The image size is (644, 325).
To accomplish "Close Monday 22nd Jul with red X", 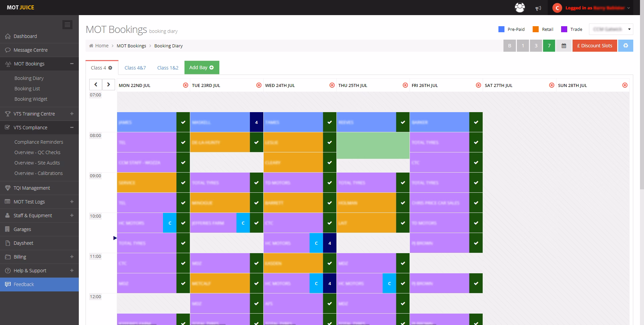I will coord(185,85).
